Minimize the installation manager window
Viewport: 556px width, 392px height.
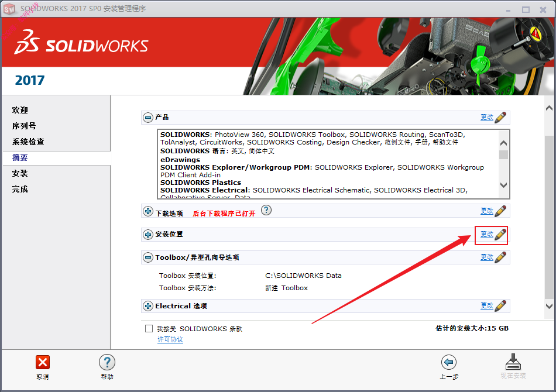click(x=508, y=10)
